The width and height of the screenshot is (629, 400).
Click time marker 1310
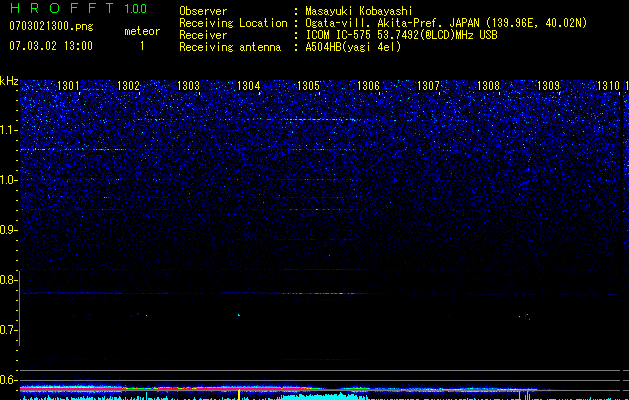coord(608,86)
